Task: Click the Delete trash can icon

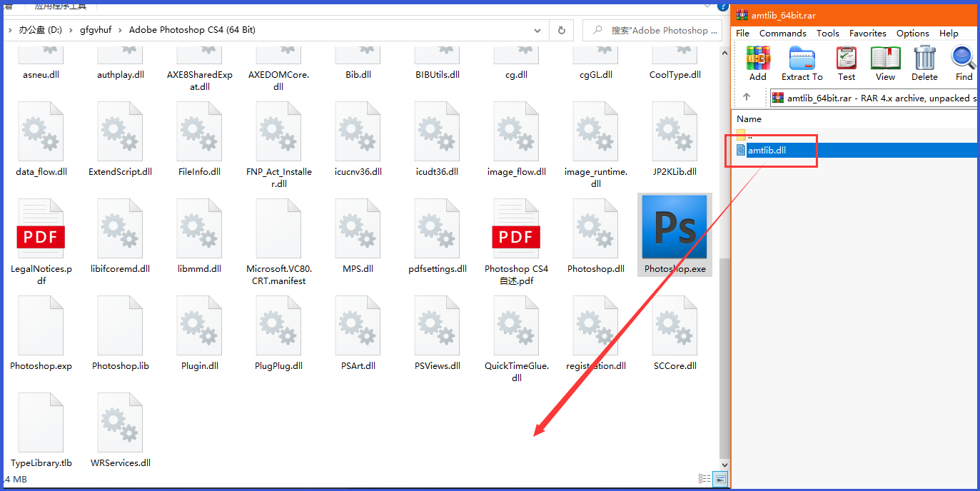Action: pos(924,63)
